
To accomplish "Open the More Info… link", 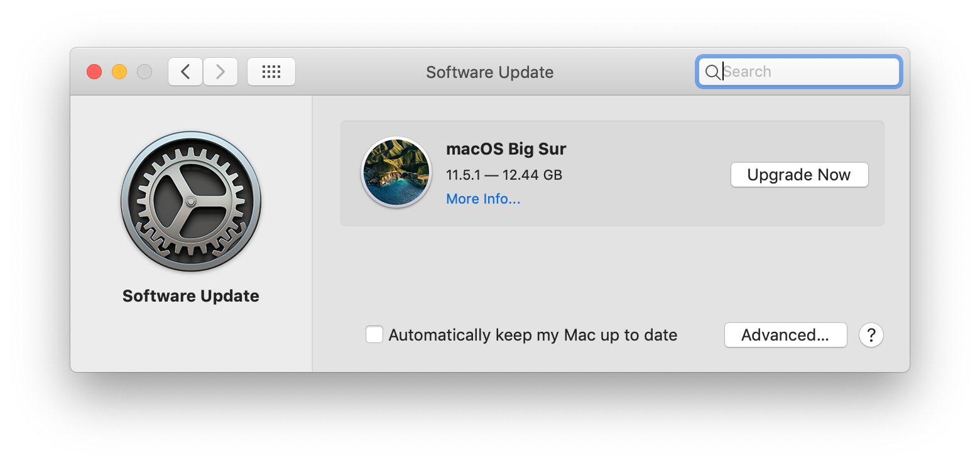I will tap(483, 199).
